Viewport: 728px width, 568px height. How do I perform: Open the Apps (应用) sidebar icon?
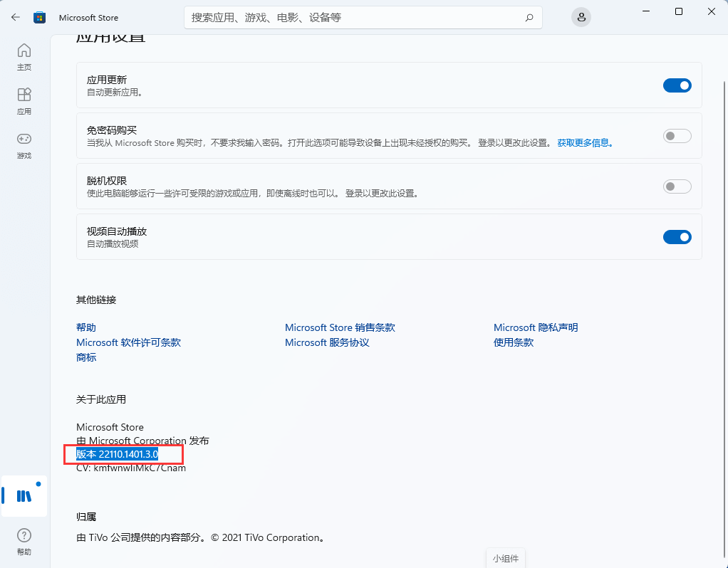click(24, 100)
